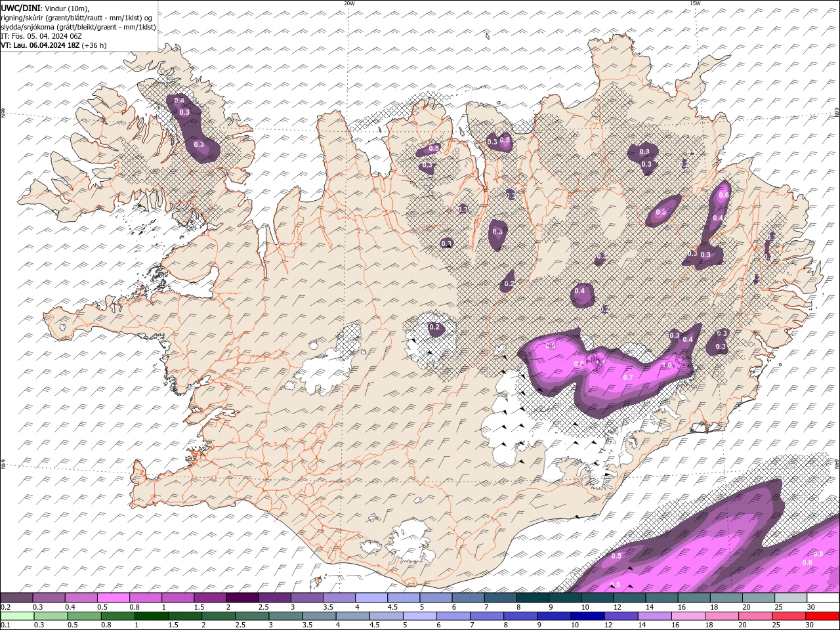
Task: Select the "0.6" value in the eastern purple streak
Action: pos(724,195)
